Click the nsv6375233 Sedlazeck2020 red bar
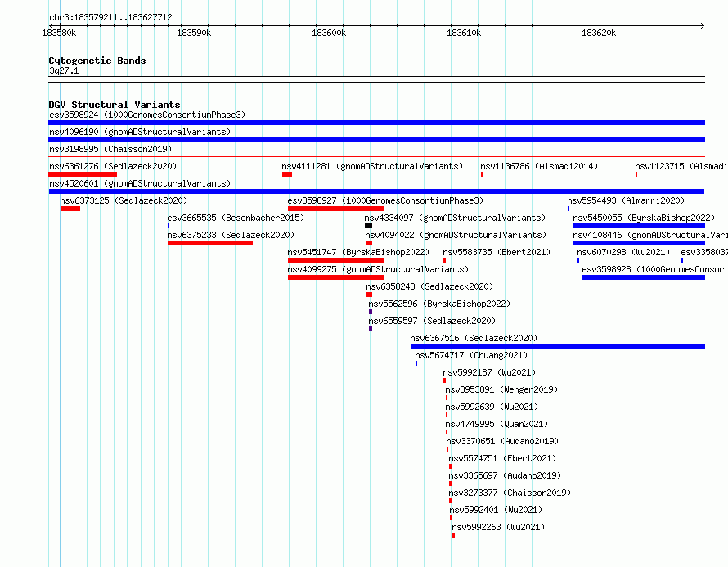This screenshot has height=567, width=728. [210, 243]
